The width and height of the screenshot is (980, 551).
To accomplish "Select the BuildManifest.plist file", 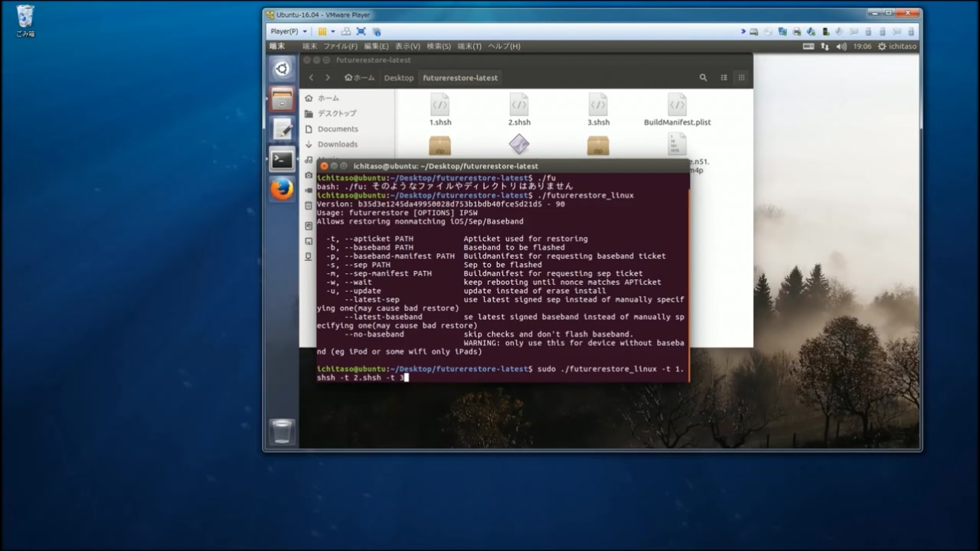I will point(677,109).
